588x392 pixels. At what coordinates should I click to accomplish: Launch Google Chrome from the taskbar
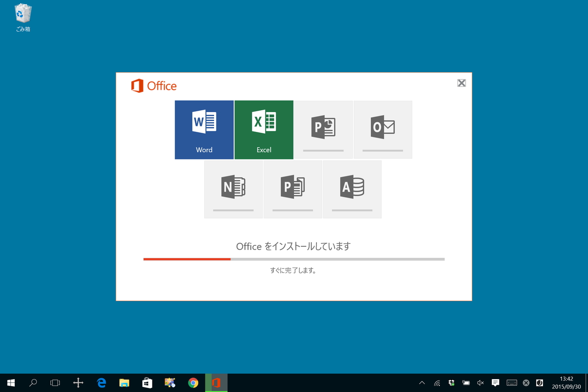[x=193, y=382]
